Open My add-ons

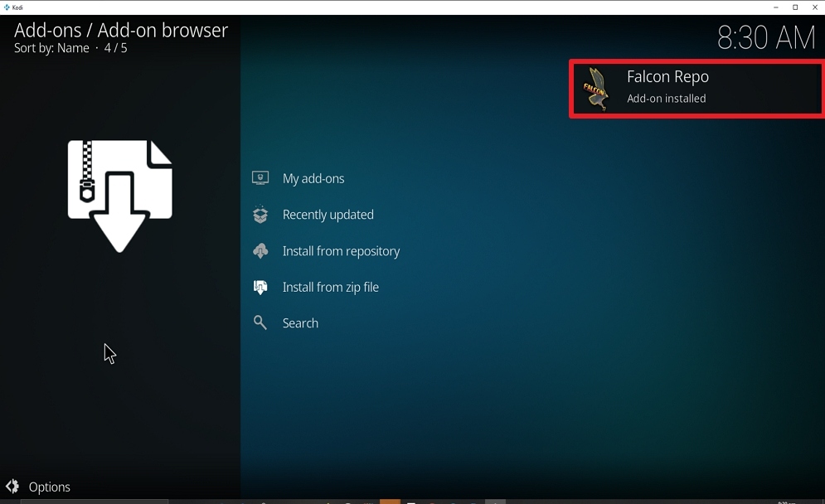pos(313,178)
